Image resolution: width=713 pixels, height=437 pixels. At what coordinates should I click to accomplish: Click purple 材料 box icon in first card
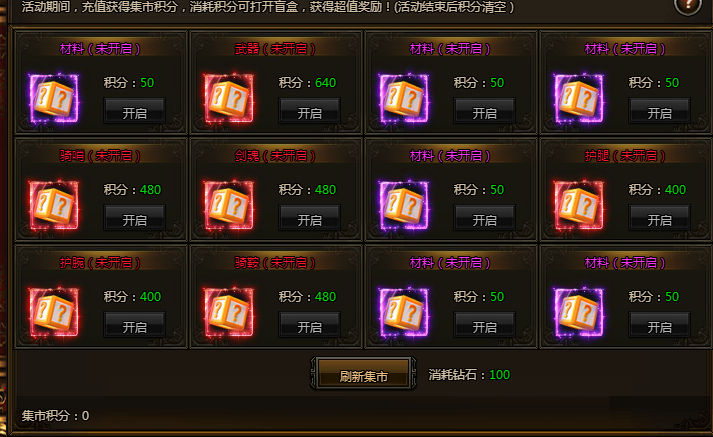54,98
